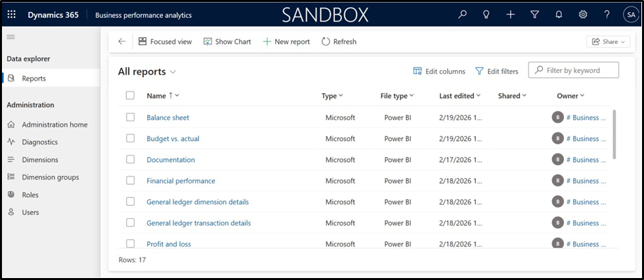Select the Balance sheet row checkbox
Screen dimensions: 644x280
(x=130, y=117)
